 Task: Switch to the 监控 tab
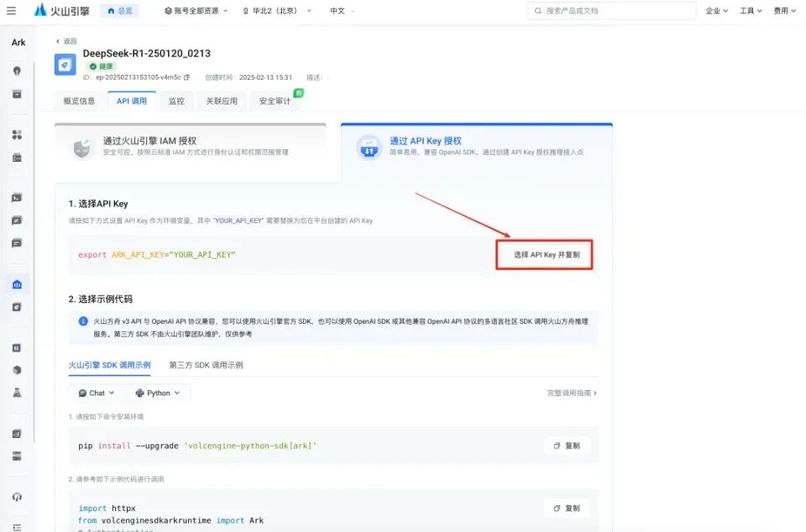(x=176, y=102)
